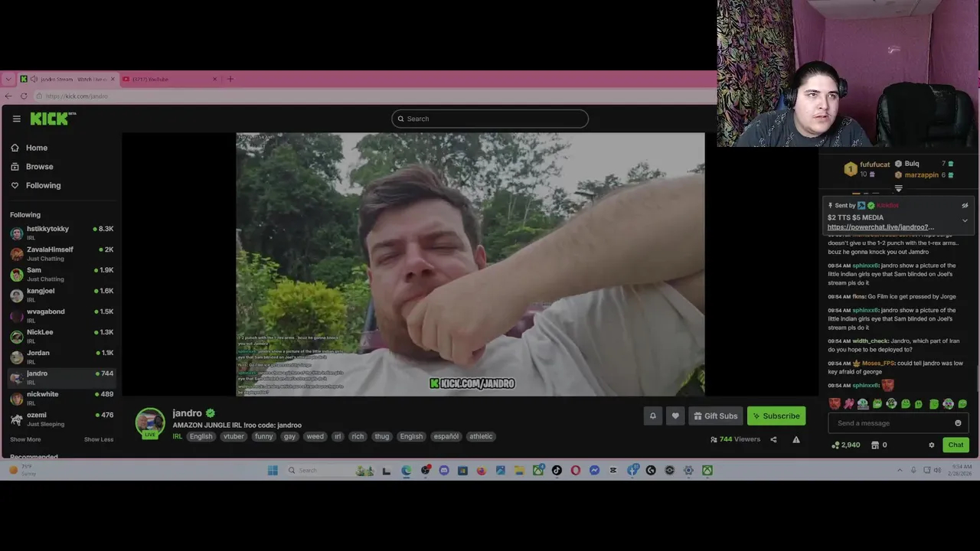Open nickwhite channel in Following list

point(61,398)
